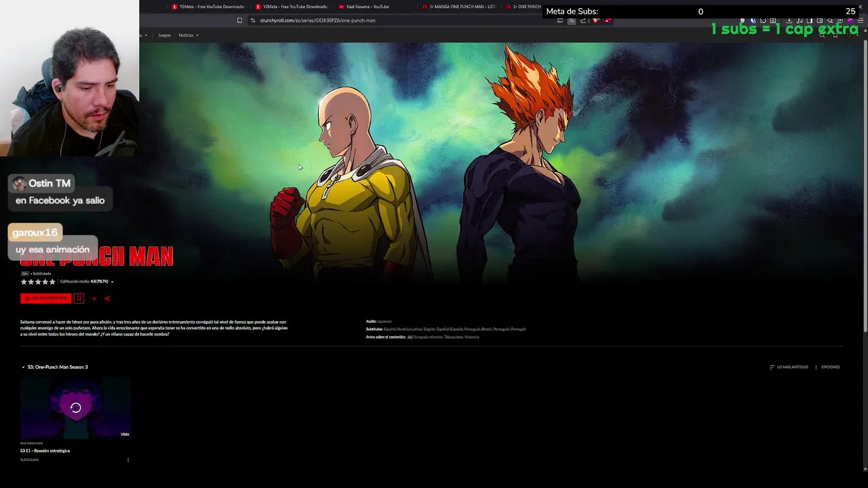Rate the series one star

24,282
